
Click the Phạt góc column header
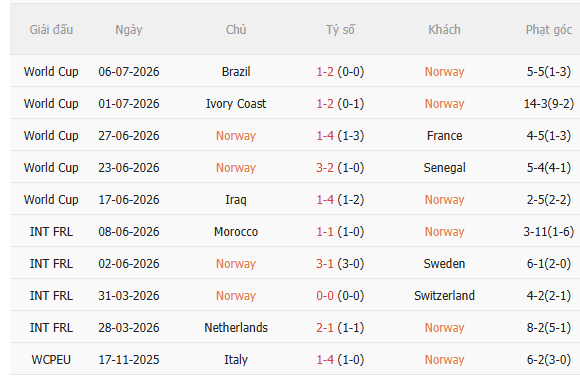pos(549,30)
